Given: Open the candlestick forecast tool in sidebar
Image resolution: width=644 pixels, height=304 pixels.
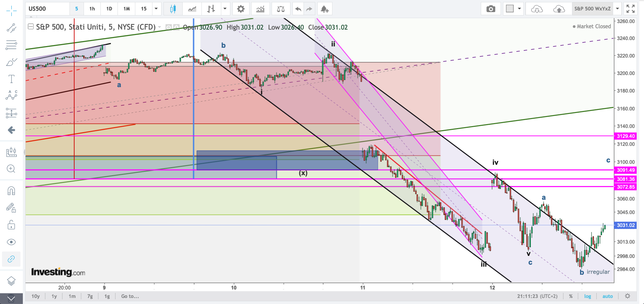Looking at the screenshot, I should click(11, 152).
